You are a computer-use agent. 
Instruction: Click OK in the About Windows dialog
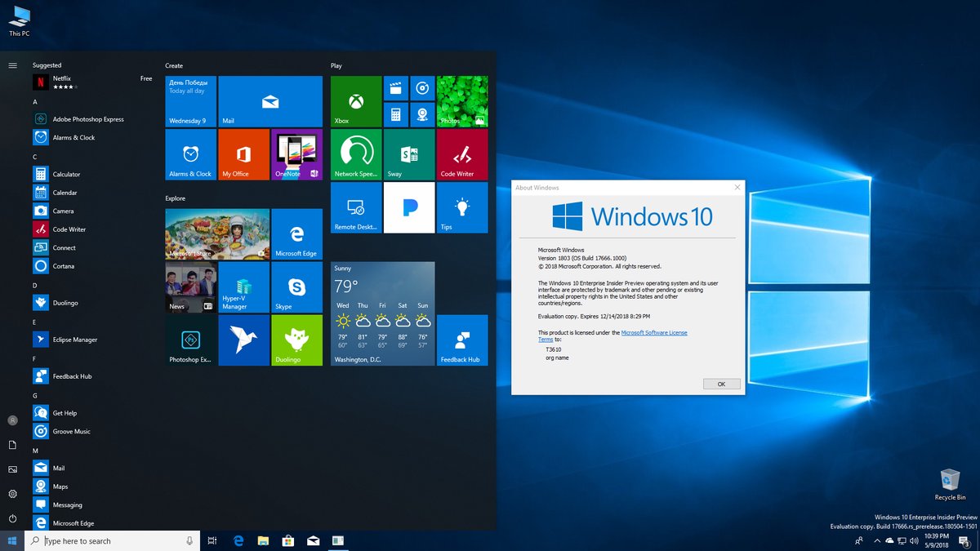(x=721, y=383)
